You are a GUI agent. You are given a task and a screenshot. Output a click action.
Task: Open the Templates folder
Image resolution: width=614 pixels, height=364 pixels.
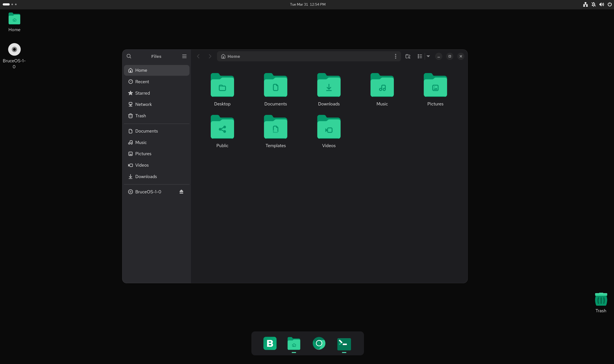275,127
